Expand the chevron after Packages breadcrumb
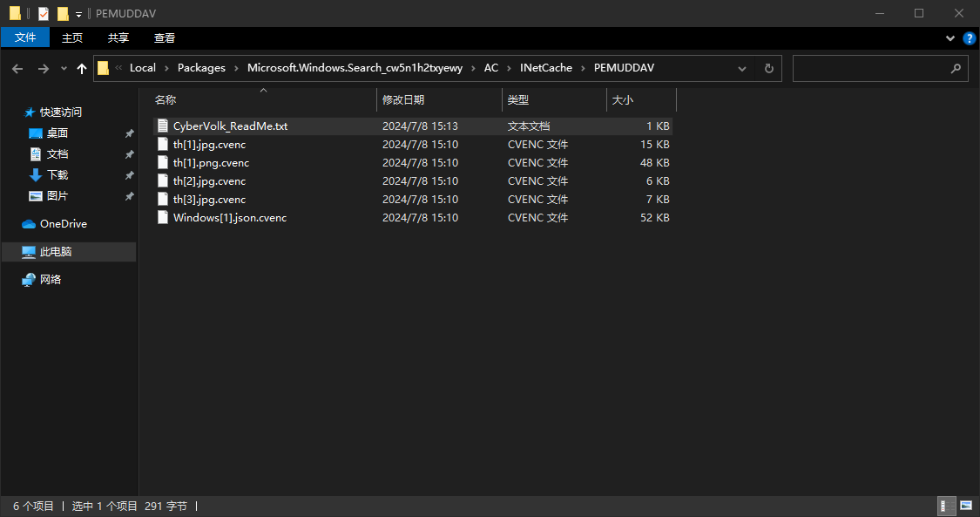The image size is (980, 517). 236,68
